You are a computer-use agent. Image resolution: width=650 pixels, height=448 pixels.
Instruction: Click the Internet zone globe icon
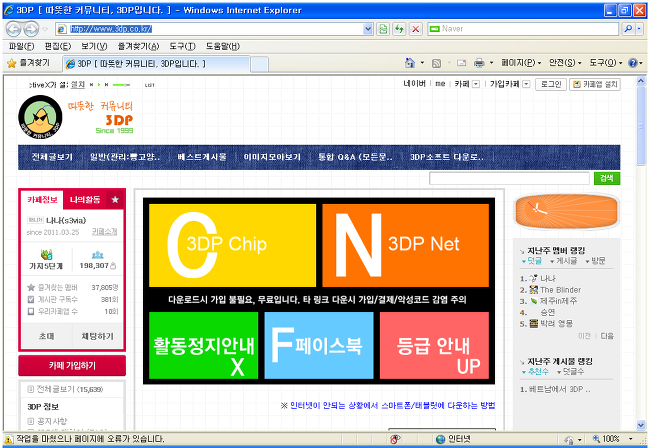441,439
